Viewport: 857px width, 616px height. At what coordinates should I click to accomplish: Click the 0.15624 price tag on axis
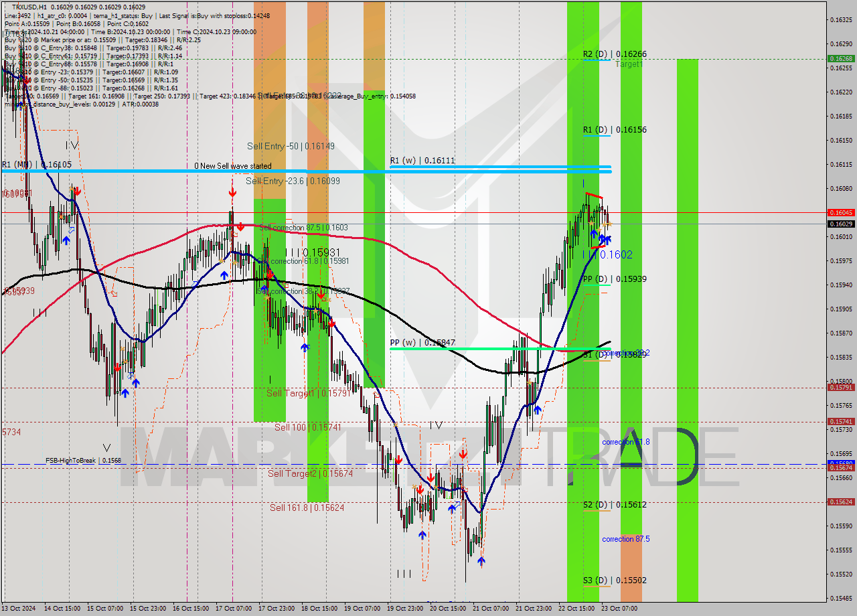coord(841,502)
